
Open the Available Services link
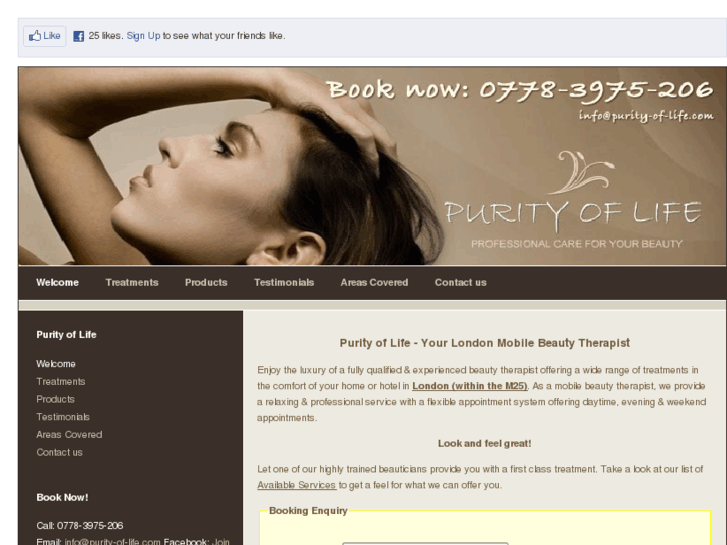pyautogui.click(x=296, y=485)
